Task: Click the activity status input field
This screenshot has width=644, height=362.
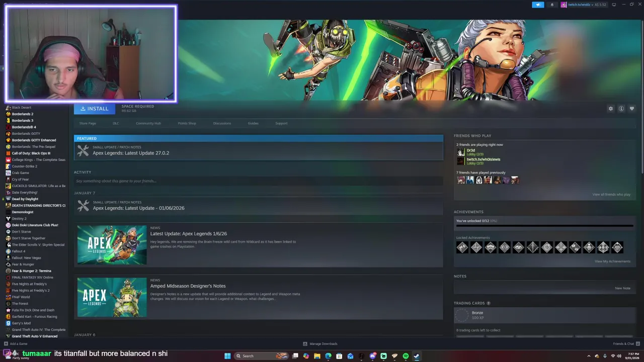Action: click(259, 181)
